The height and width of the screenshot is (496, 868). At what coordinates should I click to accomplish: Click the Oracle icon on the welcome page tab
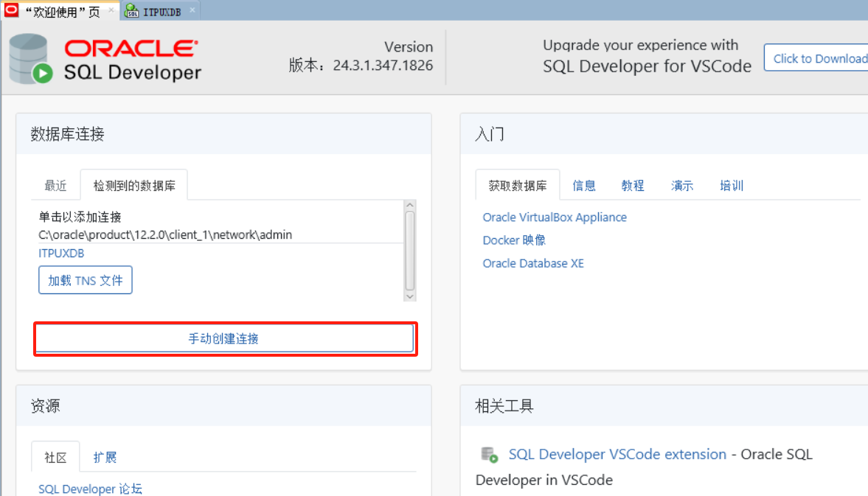pos(11,10)
